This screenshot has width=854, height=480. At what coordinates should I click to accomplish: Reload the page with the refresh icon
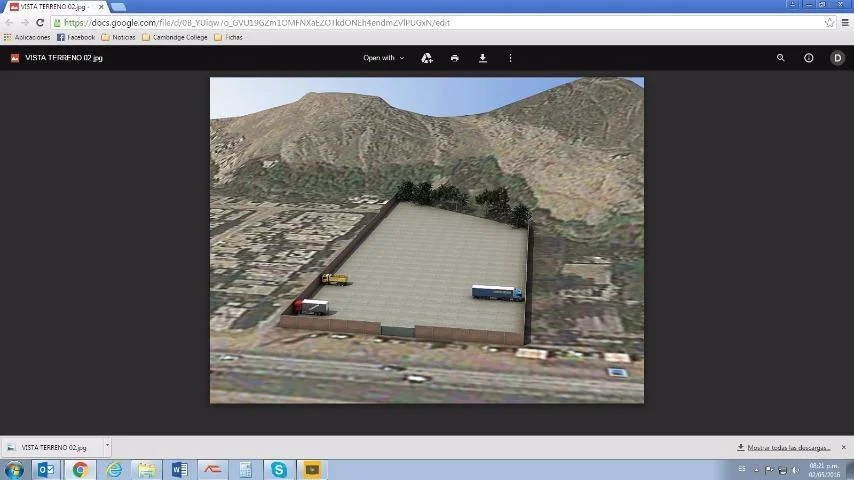click(x=40, y=22)
